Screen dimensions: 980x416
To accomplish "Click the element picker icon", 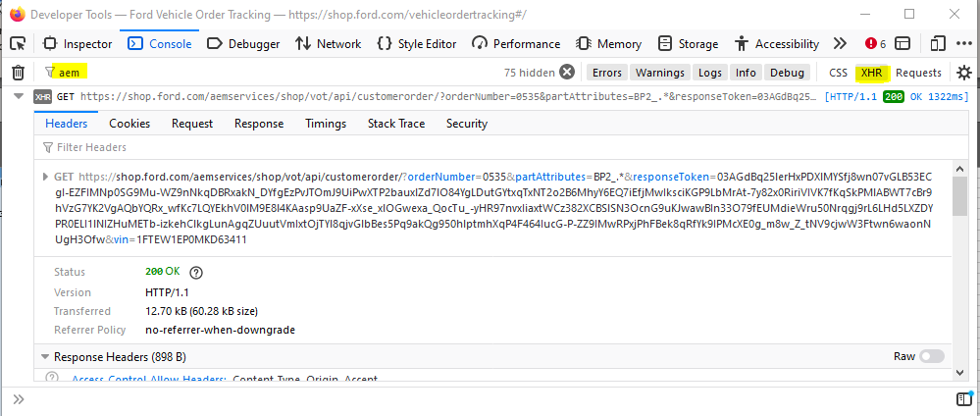I will pyautogui.click(x=18, y=43).
